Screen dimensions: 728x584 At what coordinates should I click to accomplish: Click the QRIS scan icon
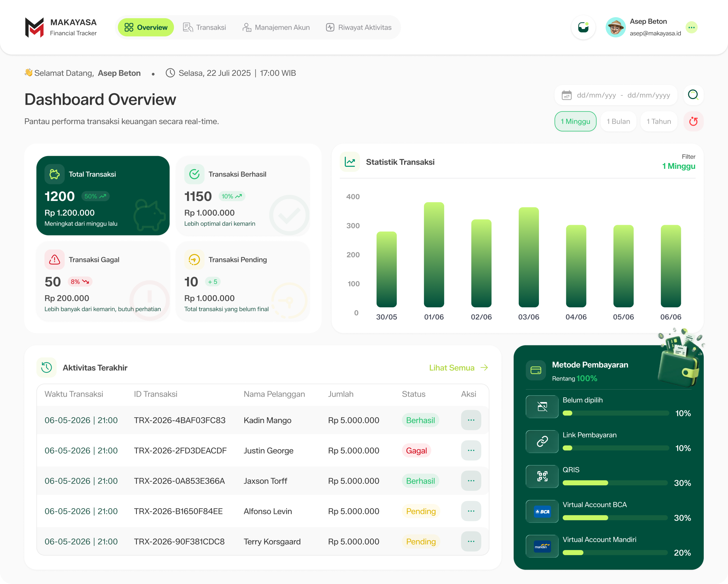point(542,476)
